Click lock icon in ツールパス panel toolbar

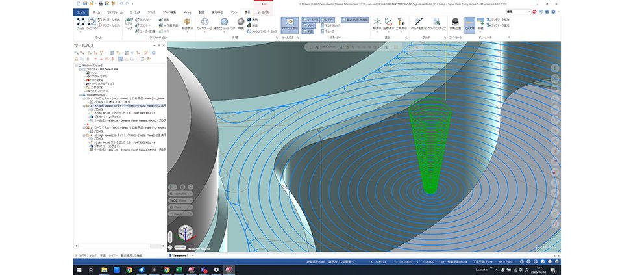click(77, 59)
